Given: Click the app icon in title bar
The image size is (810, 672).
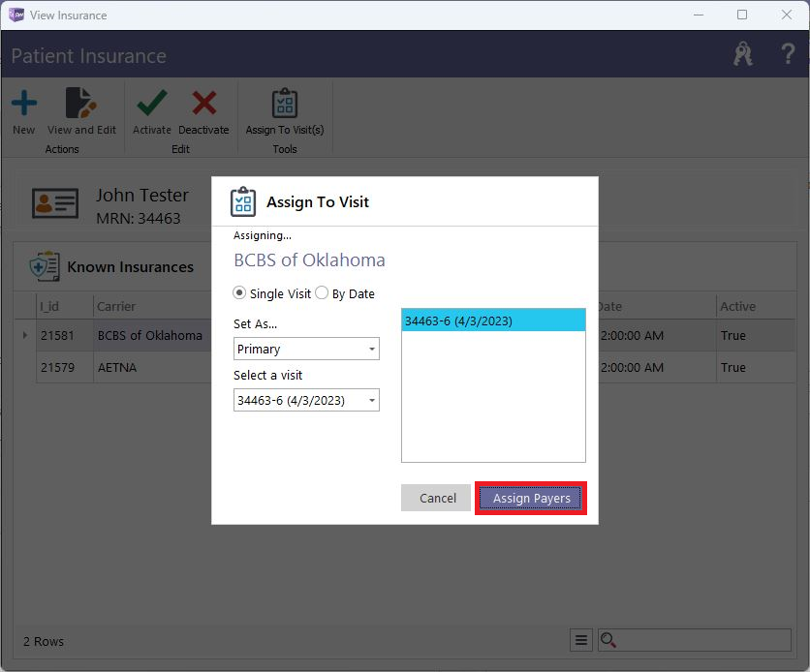Looking at the screenshot, I should pyautogui.click(x=16, y=15).
